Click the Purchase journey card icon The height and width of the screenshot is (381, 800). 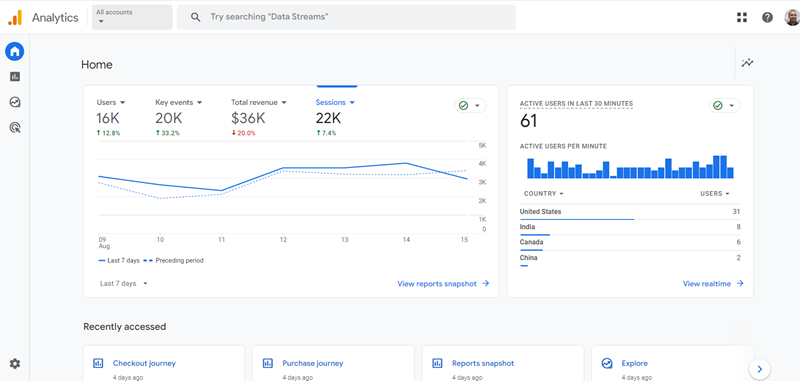[267, 363]
